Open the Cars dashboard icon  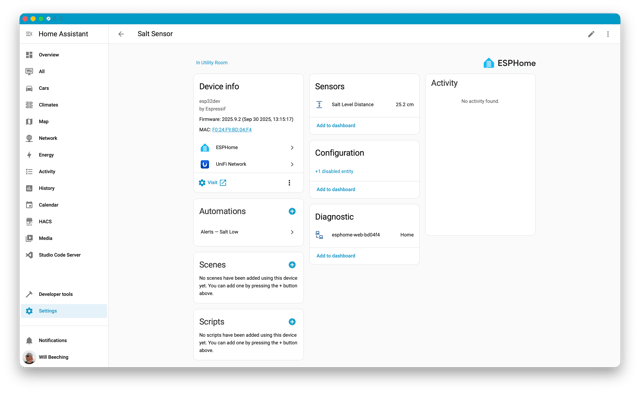(29, 88)
